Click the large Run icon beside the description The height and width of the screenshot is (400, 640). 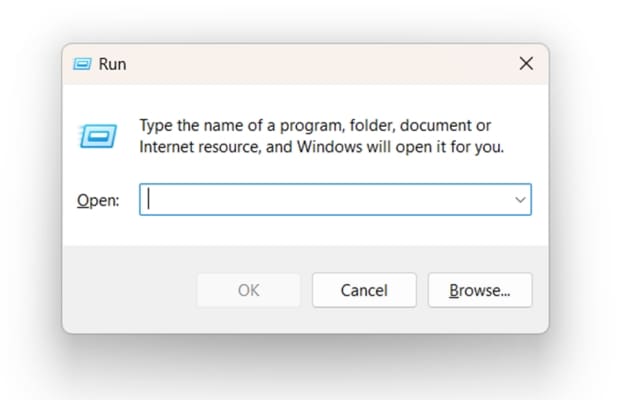coord(98,136)
